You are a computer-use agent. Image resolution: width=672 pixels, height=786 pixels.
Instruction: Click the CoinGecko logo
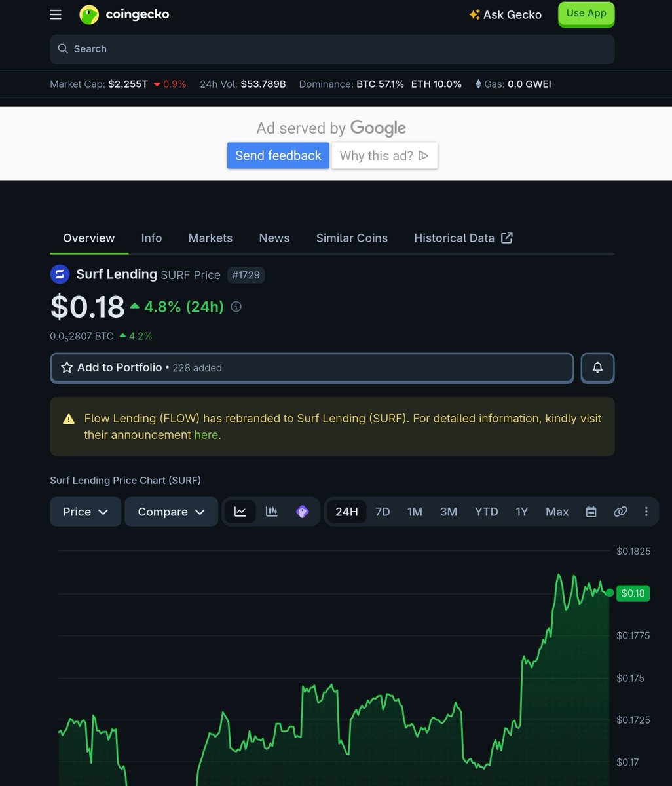click(x=124, y=14)
